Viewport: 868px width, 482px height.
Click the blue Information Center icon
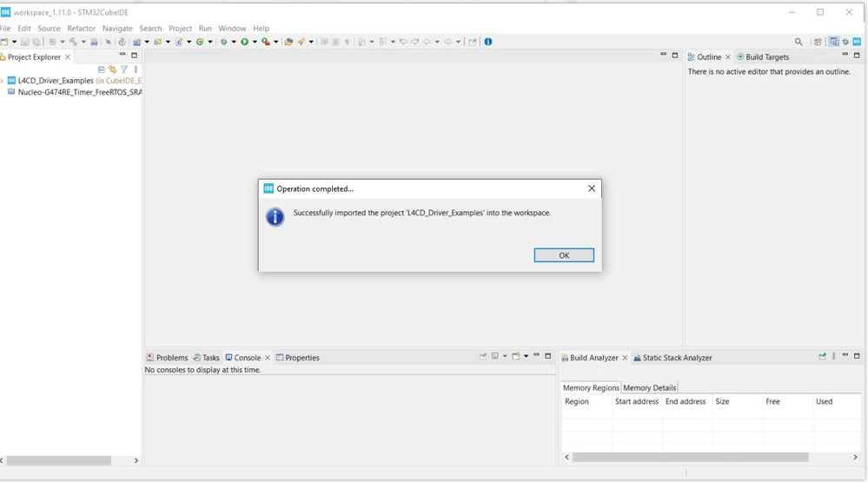(488, 42)
